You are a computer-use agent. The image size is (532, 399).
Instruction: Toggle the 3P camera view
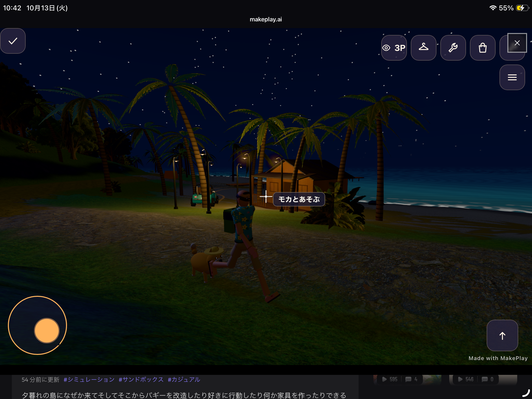[394, 48]
